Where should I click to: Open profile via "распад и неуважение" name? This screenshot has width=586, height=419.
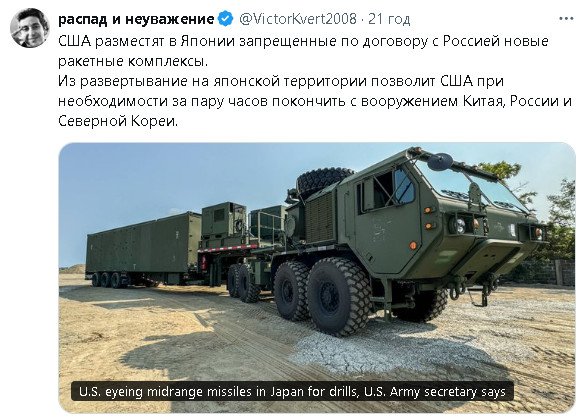pos(136,19)
